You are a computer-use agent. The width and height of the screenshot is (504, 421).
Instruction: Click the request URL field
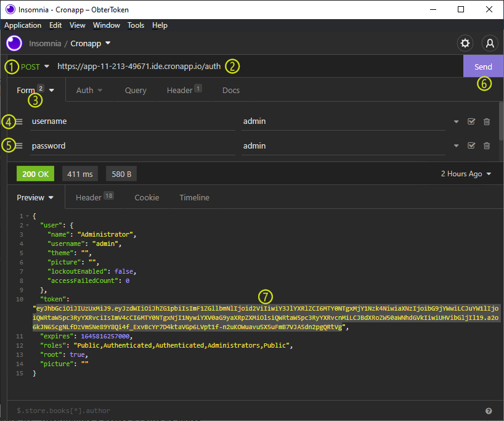coord(139,66)
